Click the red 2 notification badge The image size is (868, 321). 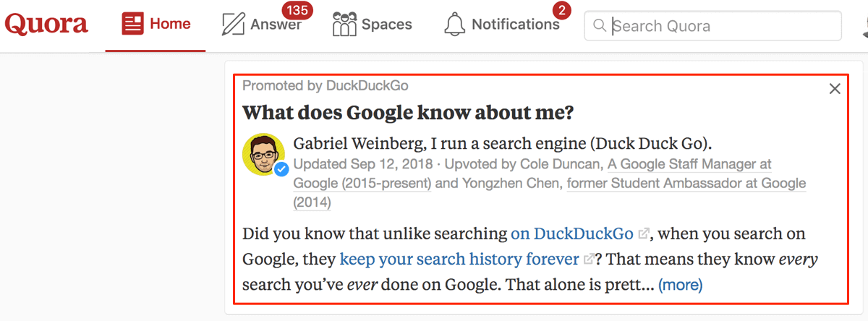tap(562, 11)
